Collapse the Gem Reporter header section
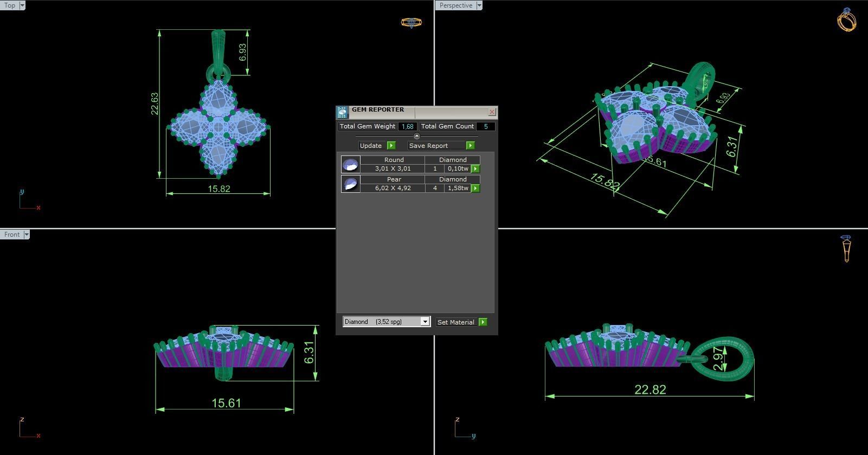The width and height of the screenshot is (868, 455). pos(416,136)
